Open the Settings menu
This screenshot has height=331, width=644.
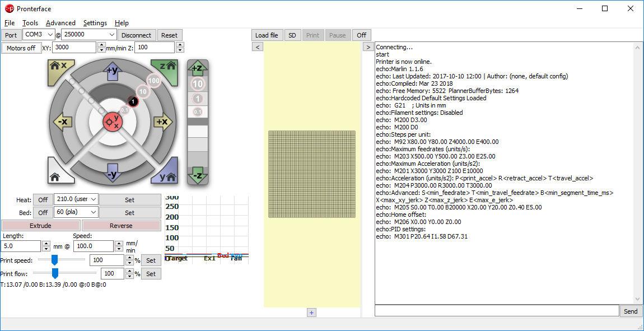(95, 23)
